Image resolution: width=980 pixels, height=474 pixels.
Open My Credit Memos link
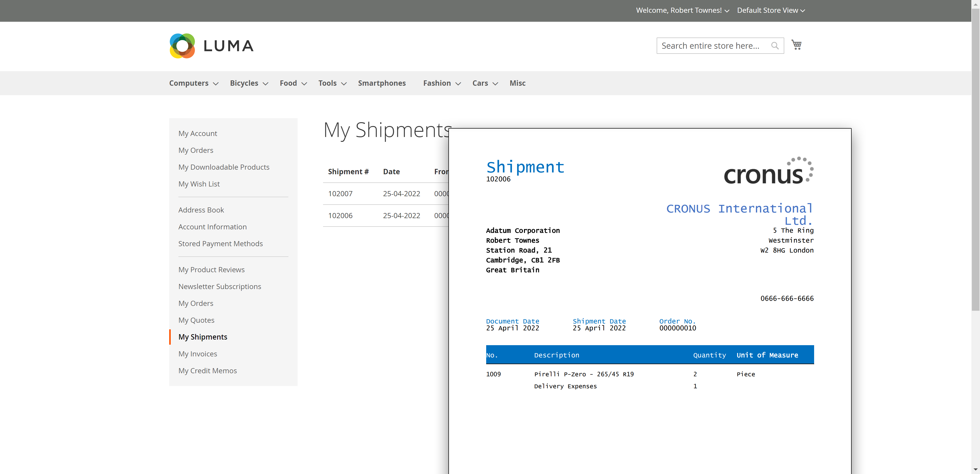(x=207, y=370)
